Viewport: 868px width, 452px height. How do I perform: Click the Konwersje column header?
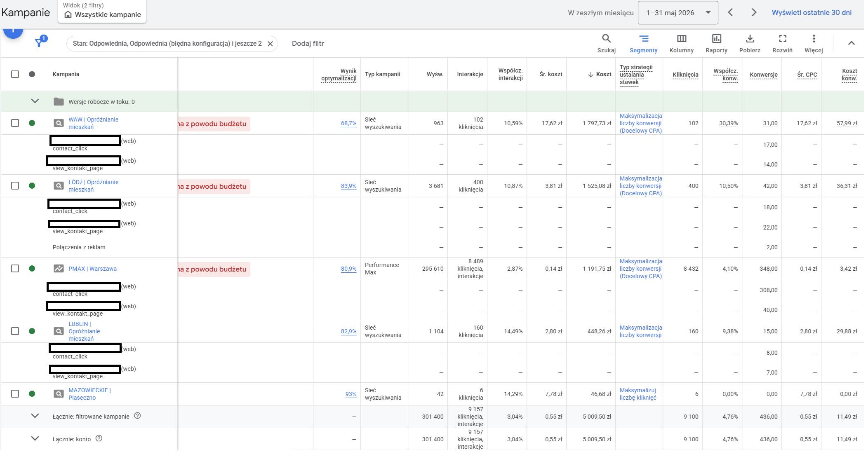pos(764,75)
